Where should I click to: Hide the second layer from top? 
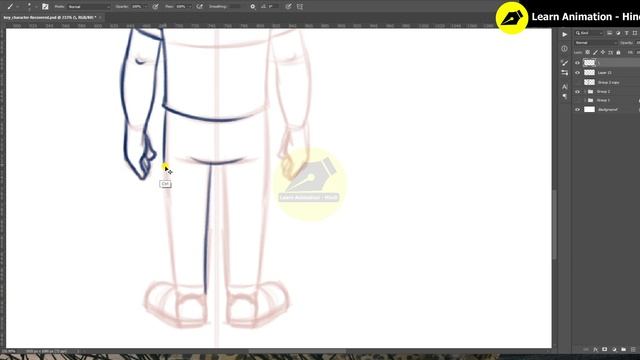(x=577, y=73)
